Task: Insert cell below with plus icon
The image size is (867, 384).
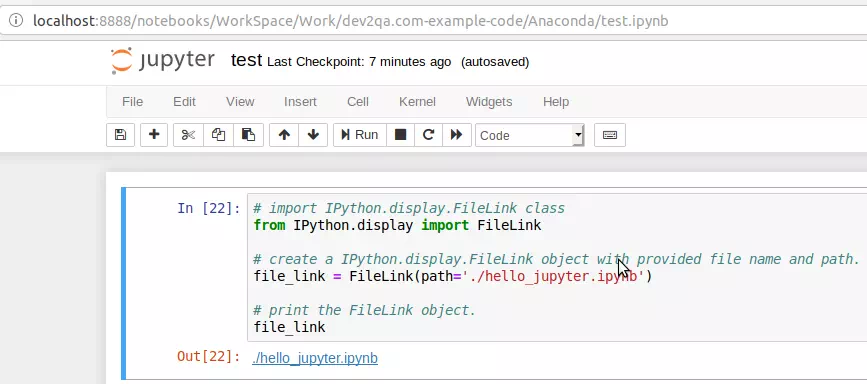Action: [x=154, y=135]
